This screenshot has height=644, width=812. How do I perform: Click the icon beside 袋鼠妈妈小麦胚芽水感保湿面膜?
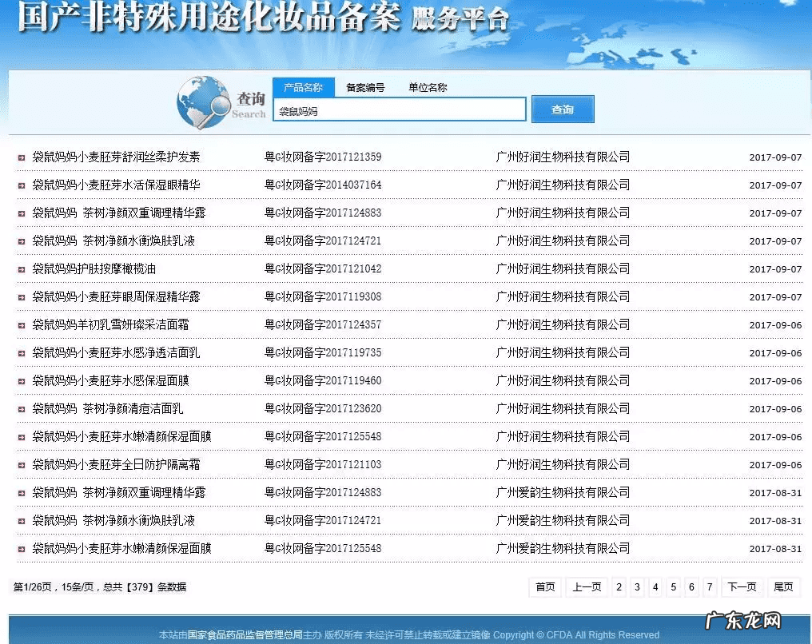(x=20, y=380)
